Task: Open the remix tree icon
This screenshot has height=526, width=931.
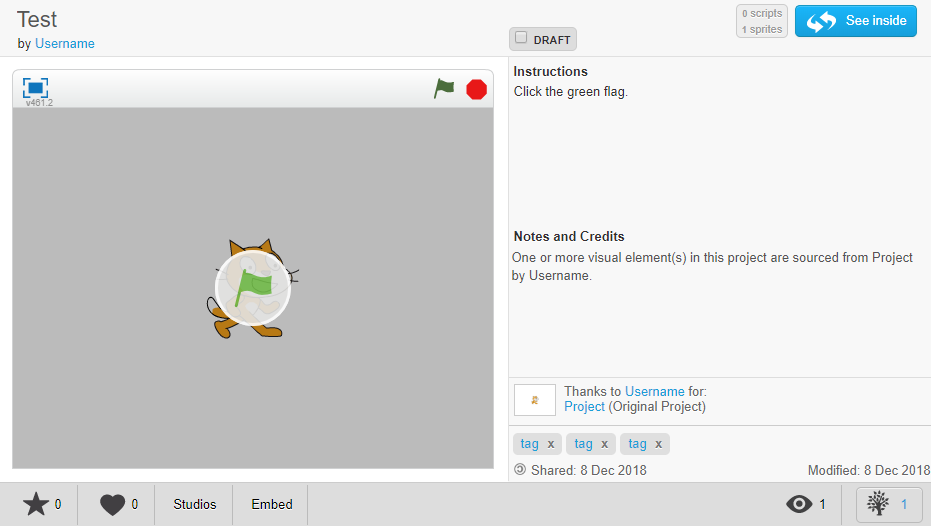Action: pos(878,504)
